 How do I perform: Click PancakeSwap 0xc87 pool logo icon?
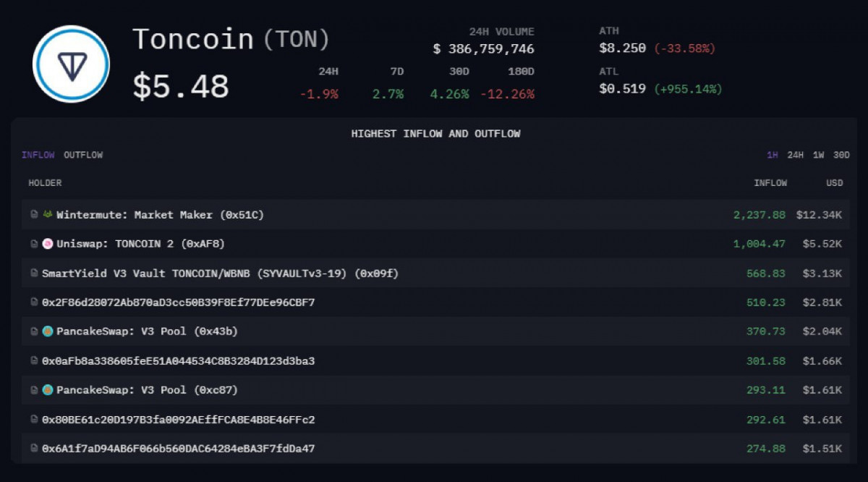48,390
